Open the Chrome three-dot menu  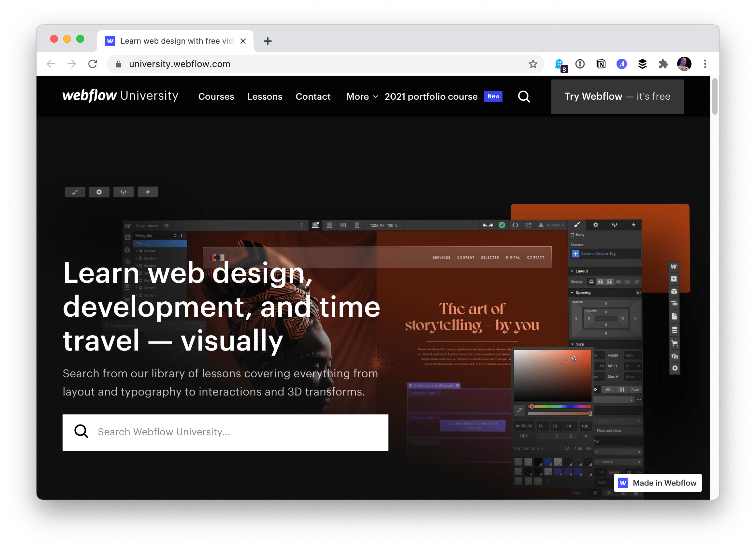705,64
